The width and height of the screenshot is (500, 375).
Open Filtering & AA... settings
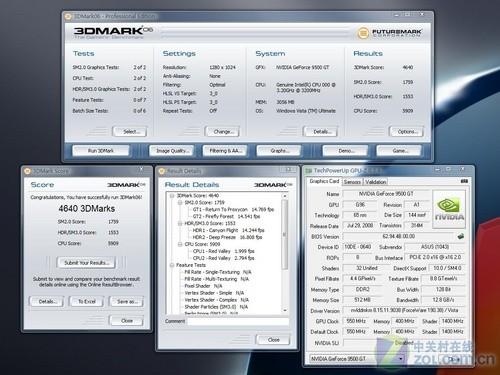click(225, 151)
